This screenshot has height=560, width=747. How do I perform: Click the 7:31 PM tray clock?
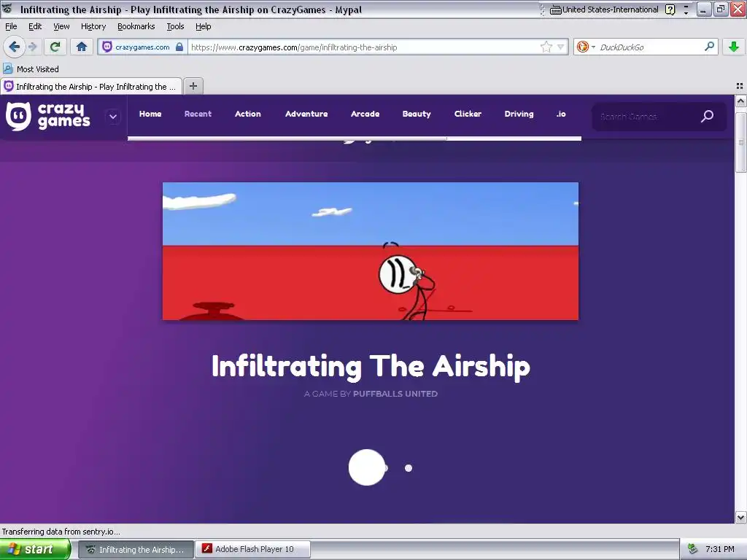tap(719, 549)
